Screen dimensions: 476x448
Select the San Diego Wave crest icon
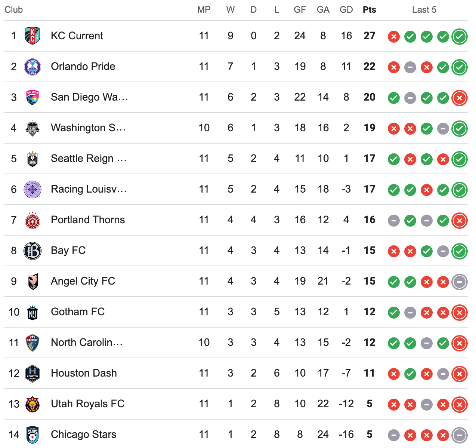pos(33,97)
